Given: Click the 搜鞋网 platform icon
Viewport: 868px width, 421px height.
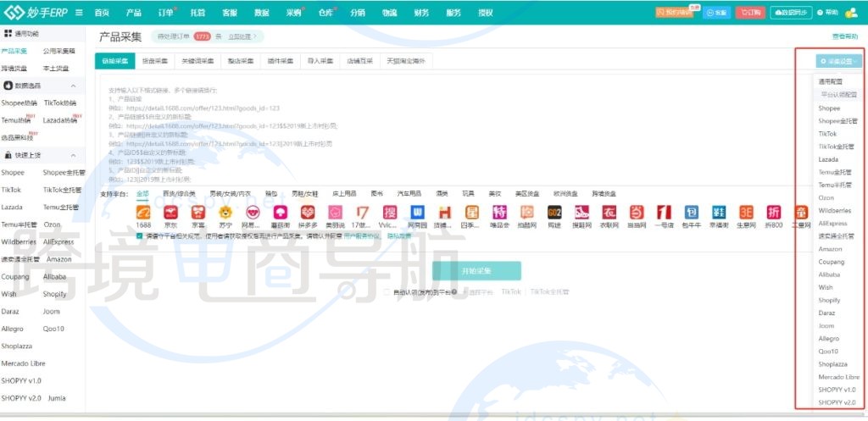Looking at the screenshot, I should (581, 213).
